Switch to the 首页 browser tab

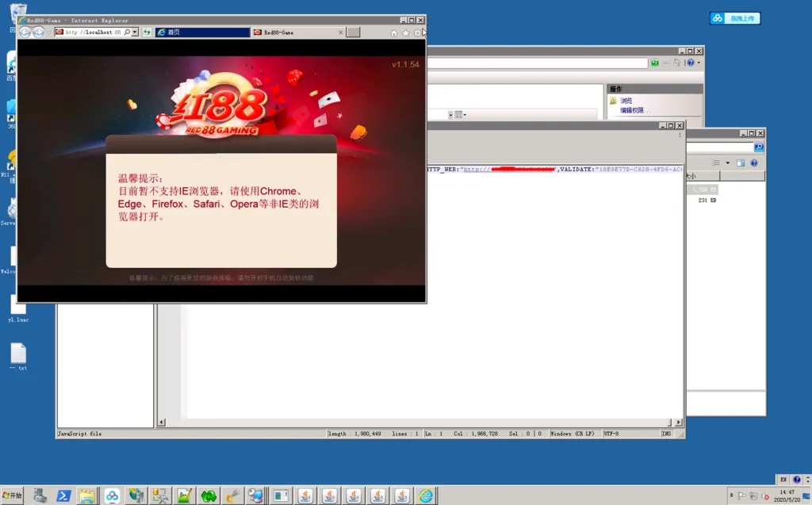click(x=202, y=33)
